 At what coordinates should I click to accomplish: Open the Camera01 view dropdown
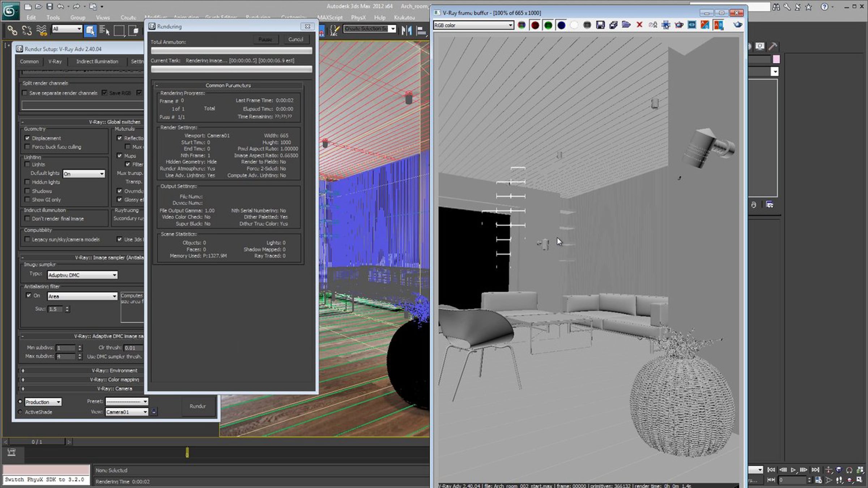tap(127, 412)
